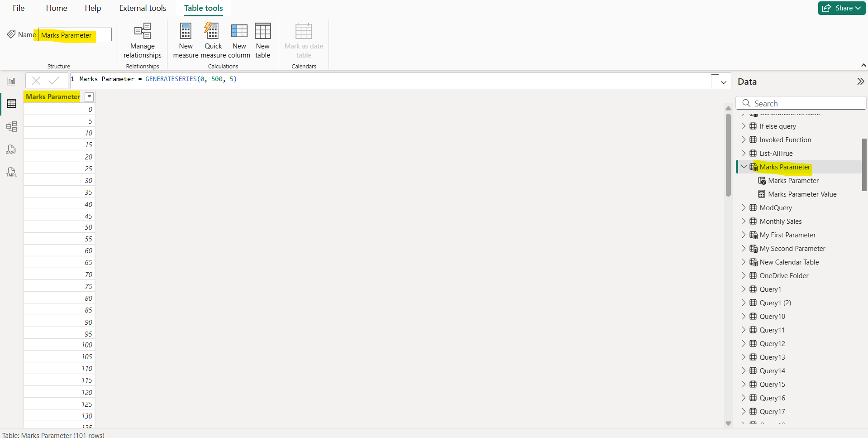Open the Home tab
868x438 pixels.
coord(57,8)
